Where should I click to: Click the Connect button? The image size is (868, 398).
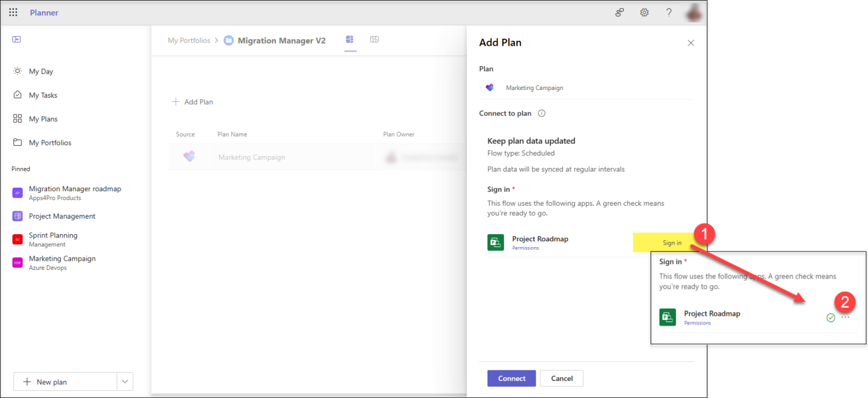pyautogui.click(x=511, y=378)
